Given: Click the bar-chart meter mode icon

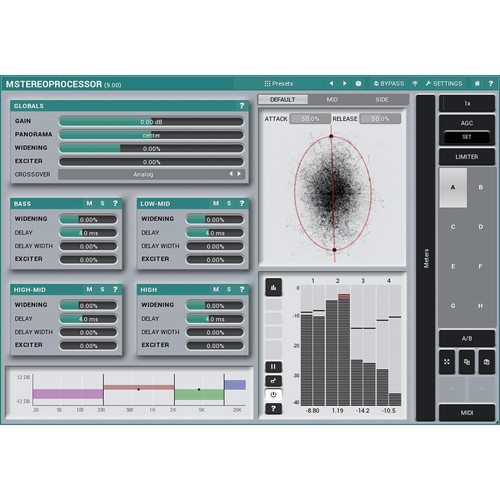Looking at the screenshot, I should tap(273, 287).
